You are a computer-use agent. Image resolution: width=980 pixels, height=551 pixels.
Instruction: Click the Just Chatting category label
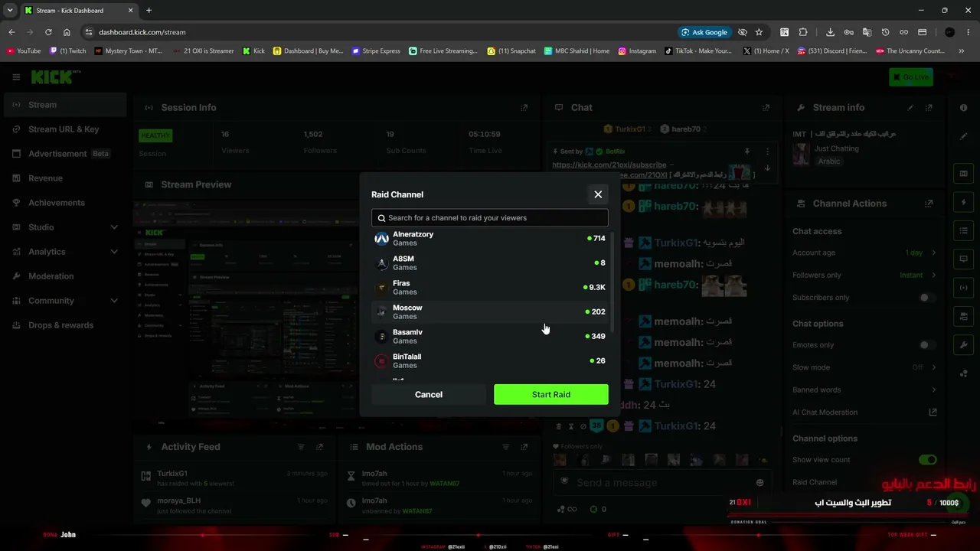[837, 148]
